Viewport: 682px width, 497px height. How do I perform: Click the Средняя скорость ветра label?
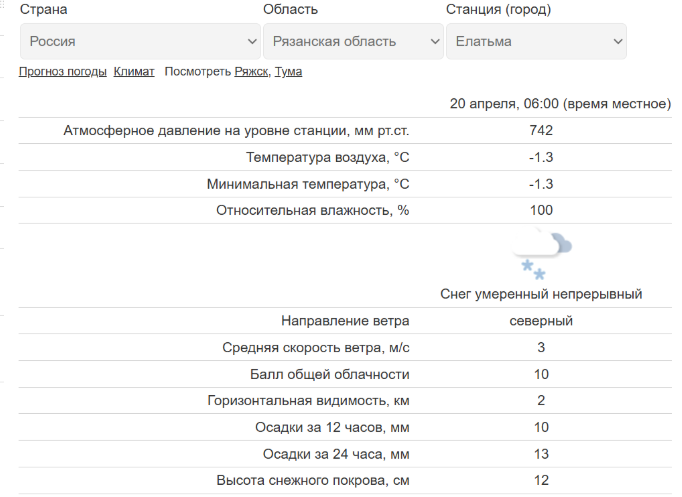coord(316,348)
